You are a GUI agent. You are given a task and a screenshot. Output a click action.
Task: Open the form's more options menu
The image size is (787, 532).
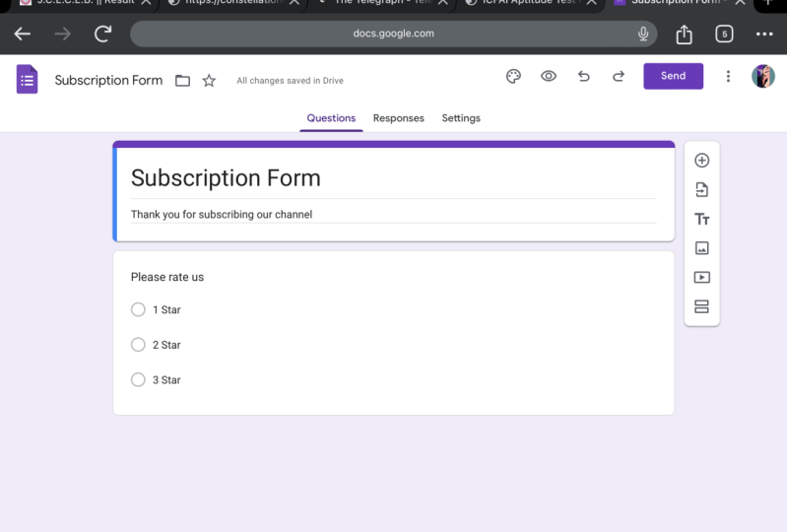pyautogui.click(x=728, y=76)
